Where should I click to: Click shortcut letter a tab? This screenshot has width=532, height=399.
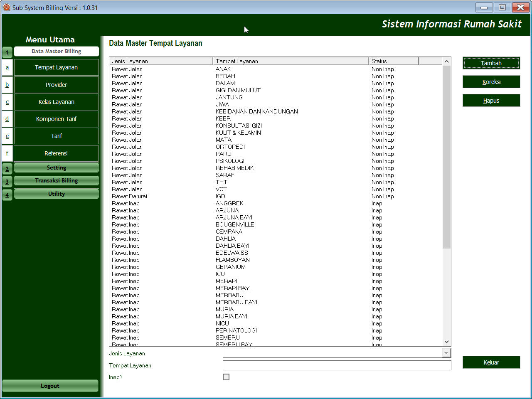pyautogui.click(x=7, y=67)
